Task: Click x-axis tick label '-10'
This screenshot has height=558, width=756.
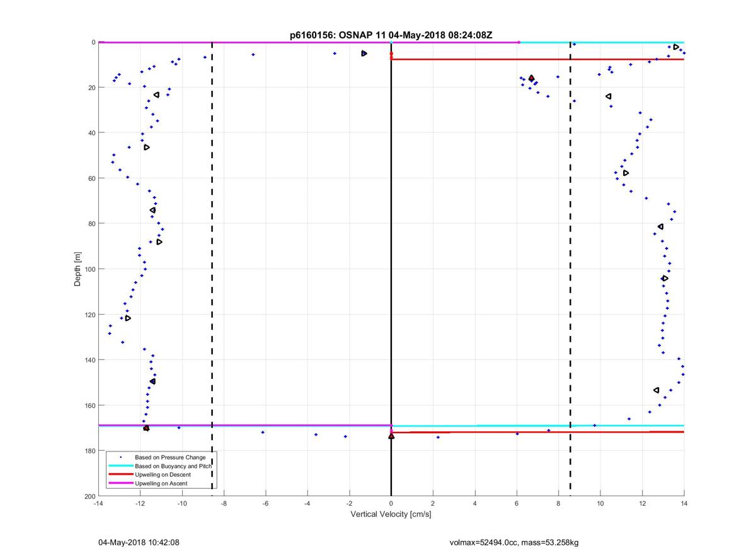Action: (182, 503)
